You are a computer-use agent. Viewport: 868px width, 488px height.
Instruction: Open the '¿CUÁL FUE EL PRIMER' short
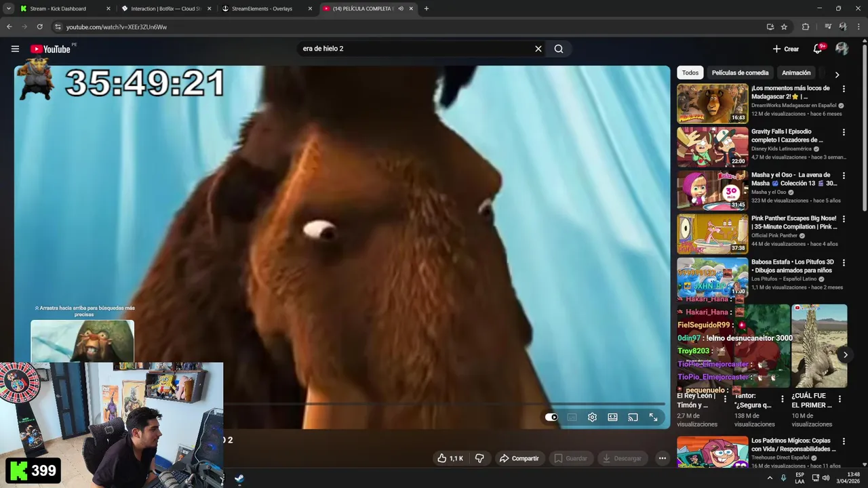[x=819, y=346]
